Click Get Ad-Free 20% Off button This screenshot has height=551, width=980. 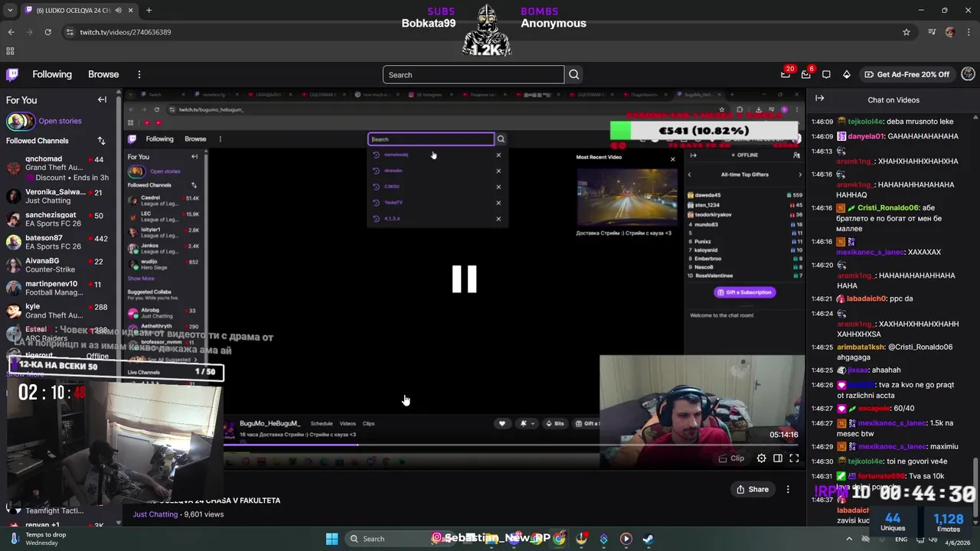coord(907,74)
